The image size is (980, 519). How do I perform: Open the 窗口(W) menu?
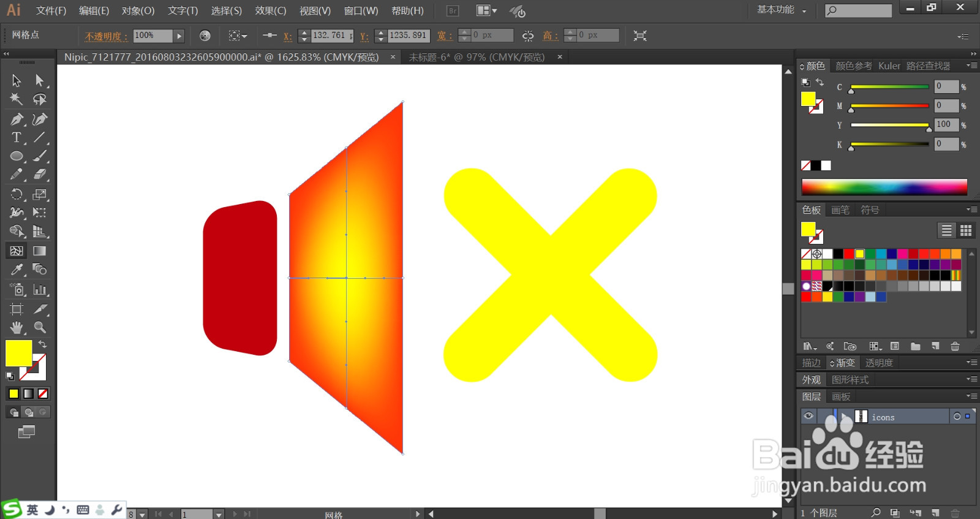point(361,11)
